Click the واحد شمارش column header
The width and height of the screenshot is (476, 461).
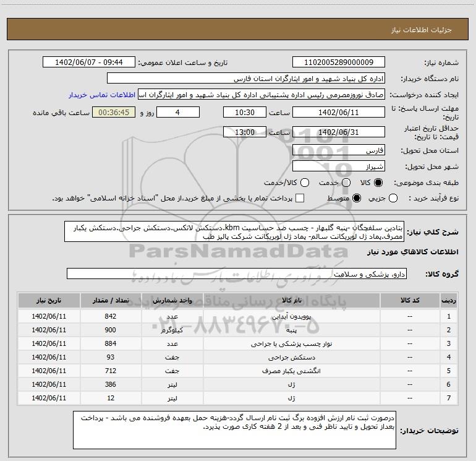coord(172,300)
